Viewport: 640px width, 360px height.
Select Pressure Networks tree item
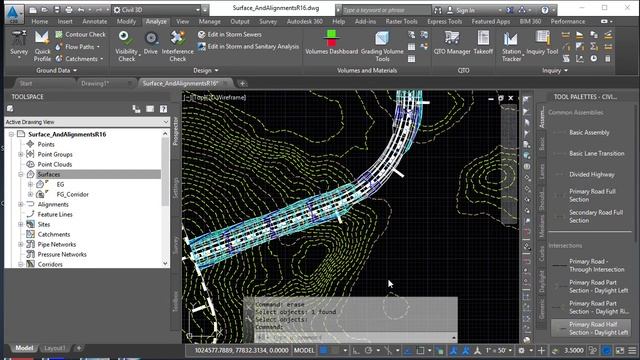pos(62,254)
